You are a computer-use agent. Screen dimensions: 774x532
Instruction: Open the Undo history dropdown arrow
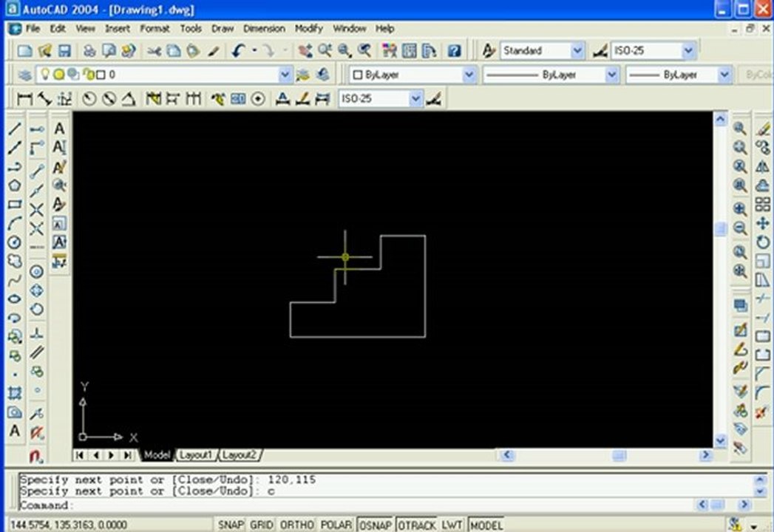point(254,50)
